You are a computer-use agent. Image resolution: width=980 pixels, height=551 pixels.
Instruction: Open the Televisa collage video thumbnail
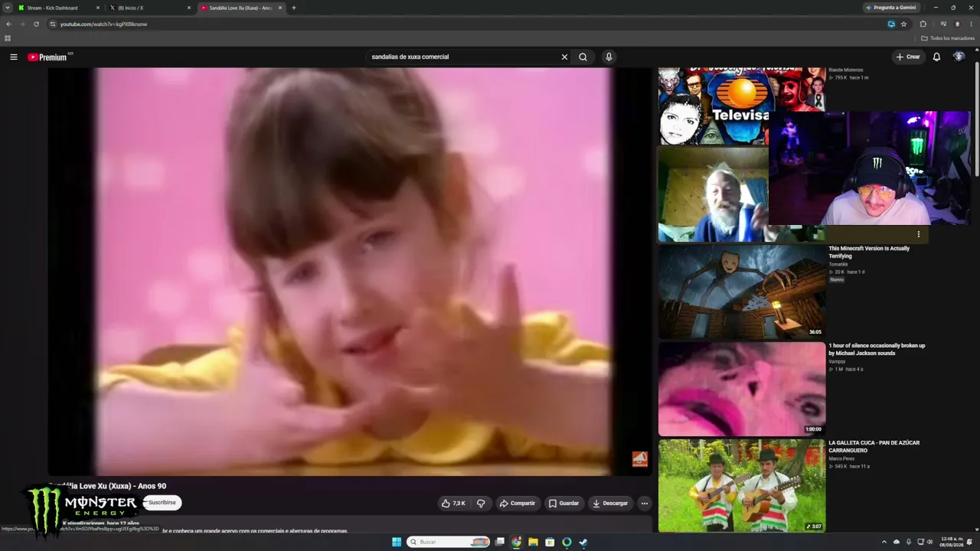[714, 106]
